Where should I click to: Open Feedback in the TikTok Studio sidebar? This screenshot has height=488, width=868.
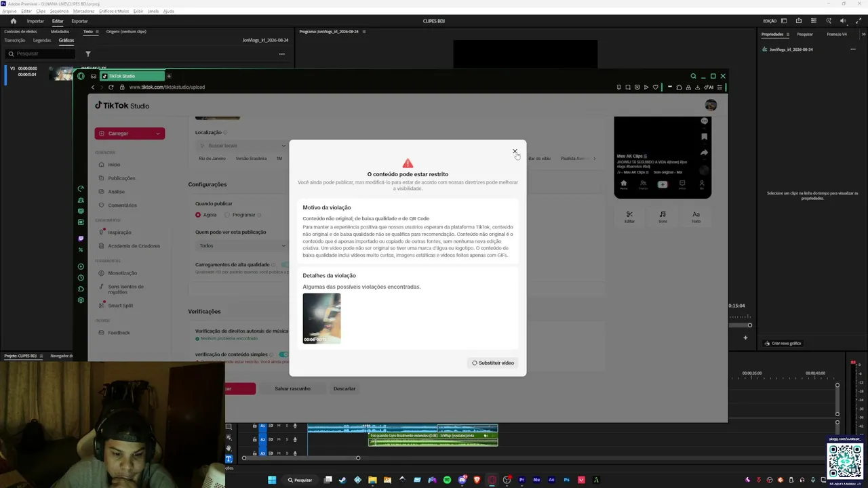tap(119, 333)
